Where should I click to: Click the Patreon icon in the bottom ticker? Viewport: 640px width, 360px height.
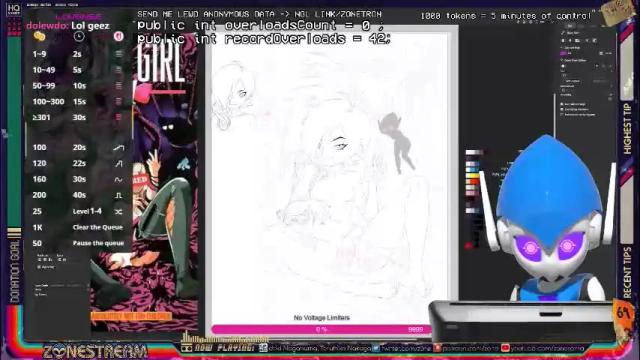(x=438, y=348)
